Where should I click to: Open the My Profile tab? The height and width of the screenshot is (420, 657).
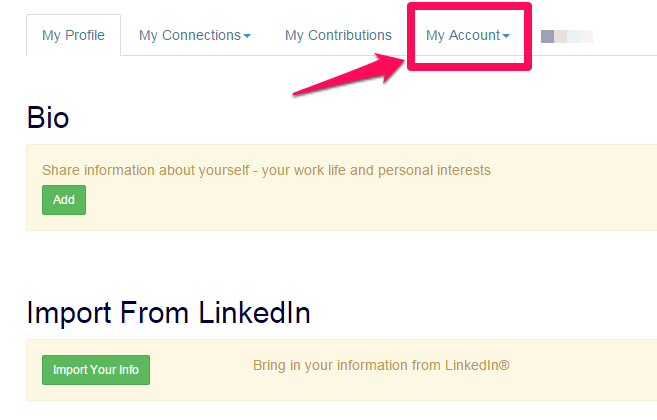[73, 36]
